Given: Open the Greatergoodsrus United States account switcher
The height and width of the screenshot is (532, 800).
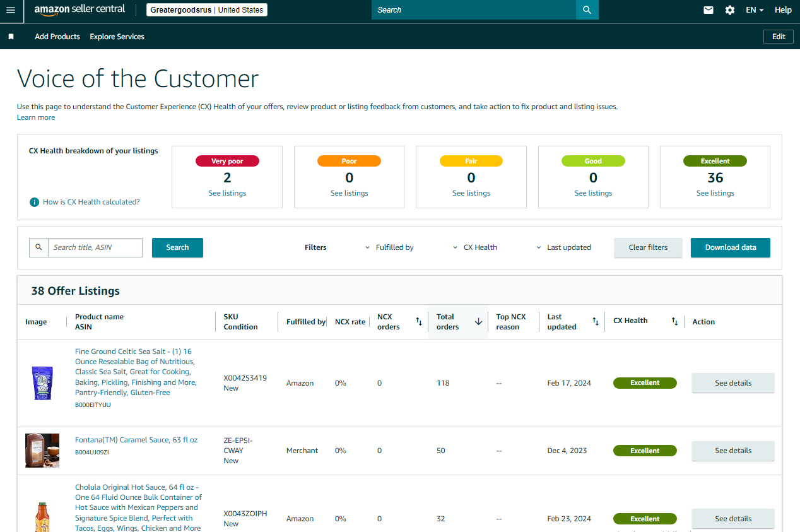Looking at the screenshot, I should [x=207, y=10].
